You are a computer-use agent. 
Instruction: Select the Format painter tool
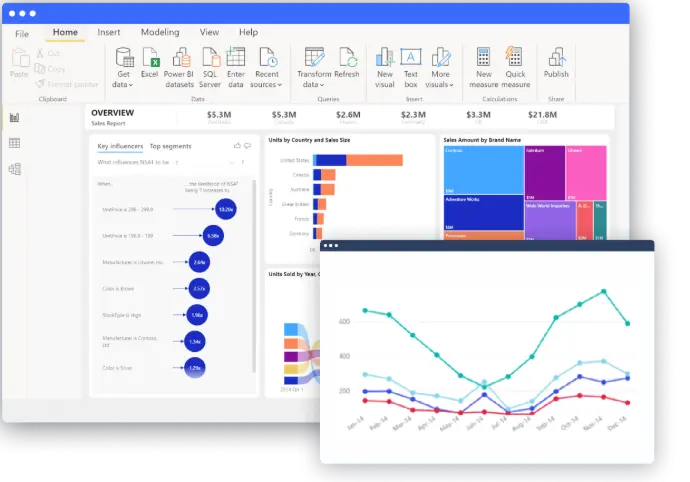tap(67, 84)
